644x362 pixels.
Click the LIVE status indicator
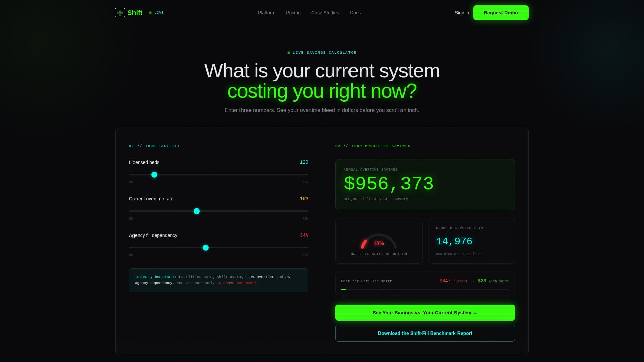pos(156,13)
